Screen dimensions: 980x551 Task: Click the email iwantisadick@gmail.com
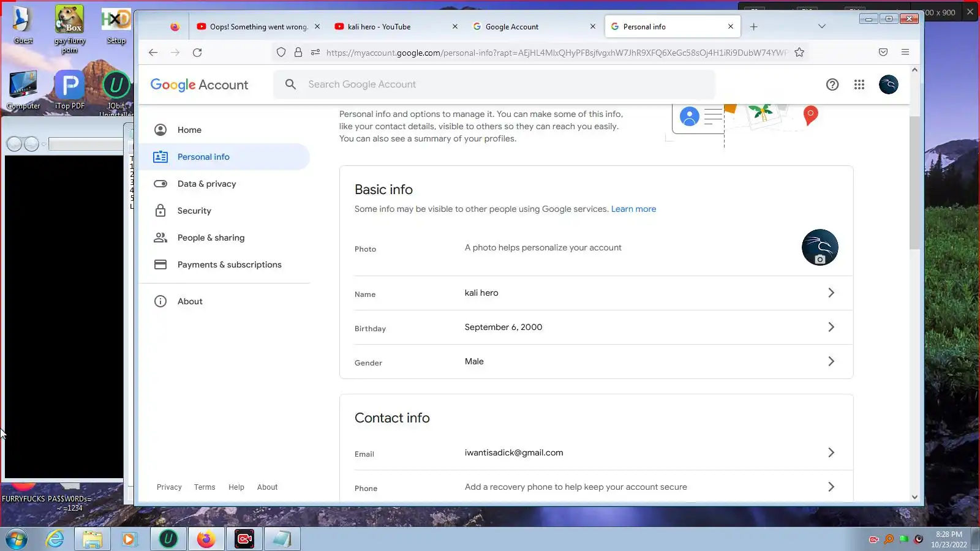(514, 452)
